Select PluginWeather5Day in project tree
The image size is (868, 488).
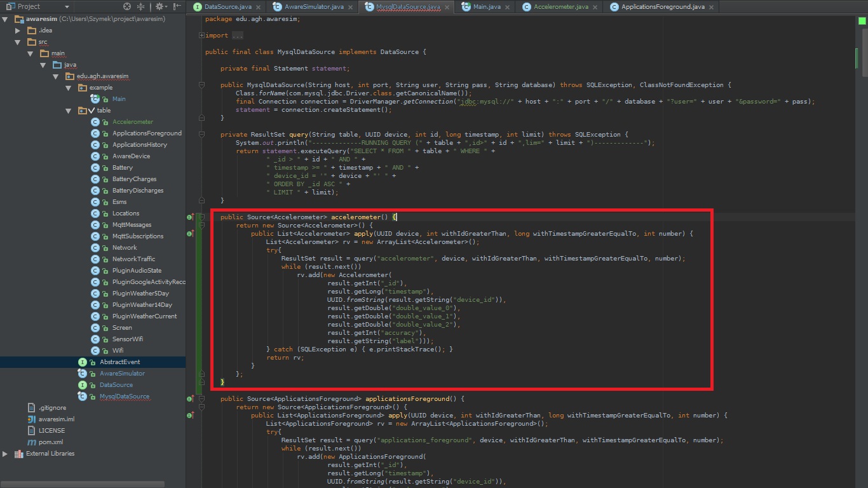(140, 294)
